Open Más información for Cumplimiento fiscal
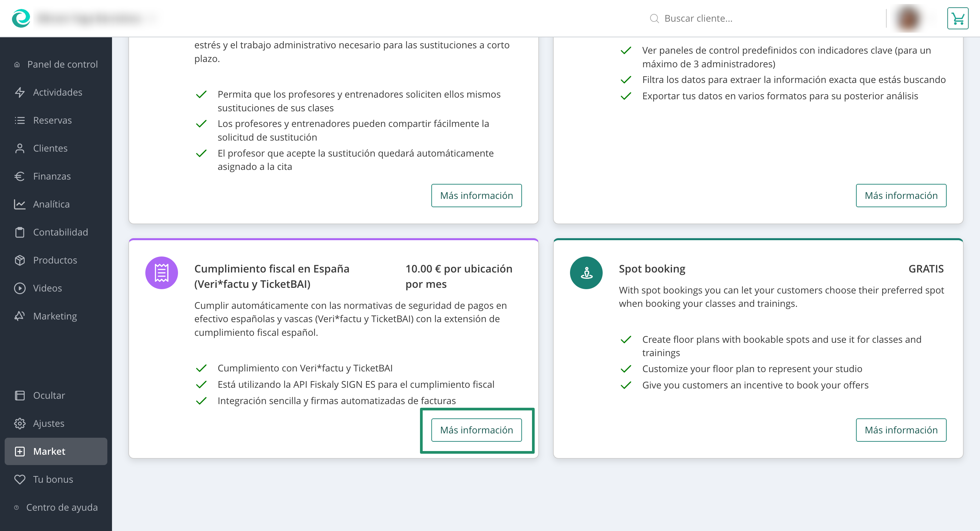 (476, 430)
